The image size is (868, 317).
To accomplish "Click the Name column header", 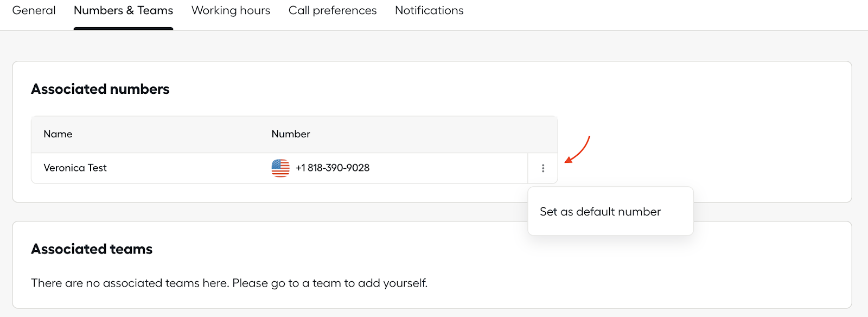I will (x=58, y=134).
